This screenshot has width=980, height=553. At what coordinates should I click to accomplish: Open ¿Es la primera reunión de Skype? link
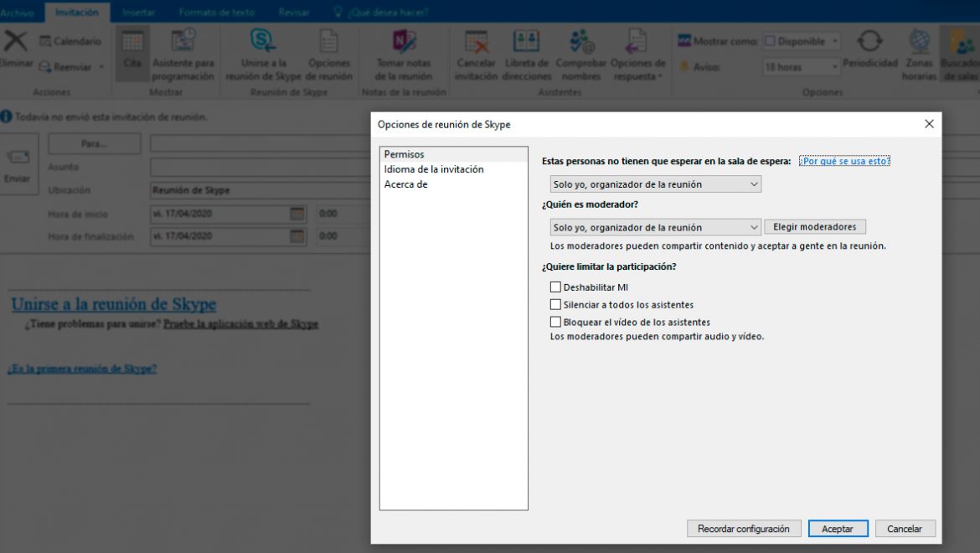pos(82,369)
